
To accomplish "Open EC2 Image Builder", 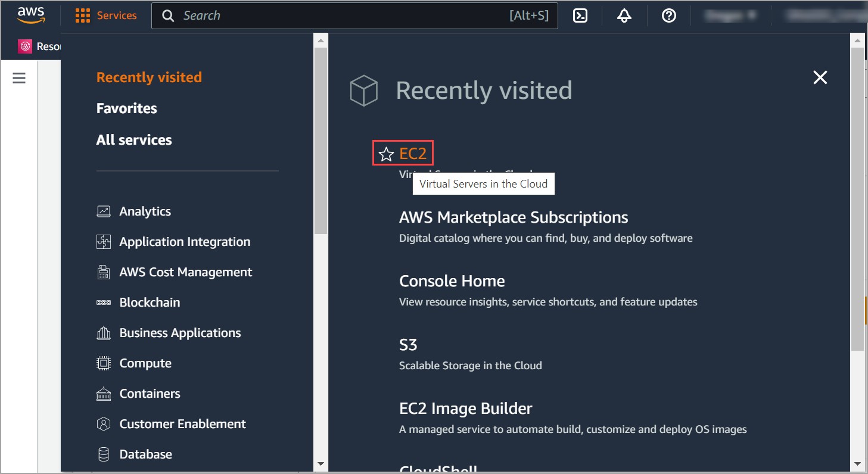I will tap(465, 408).
